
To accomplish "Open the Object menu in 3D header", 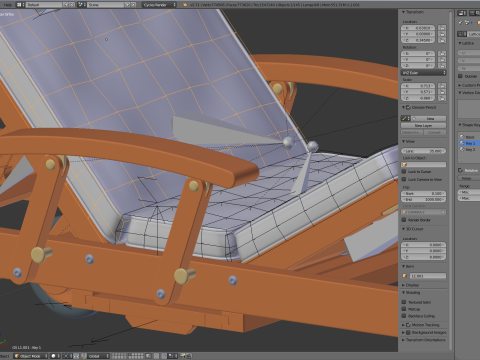I will point(5,356).
